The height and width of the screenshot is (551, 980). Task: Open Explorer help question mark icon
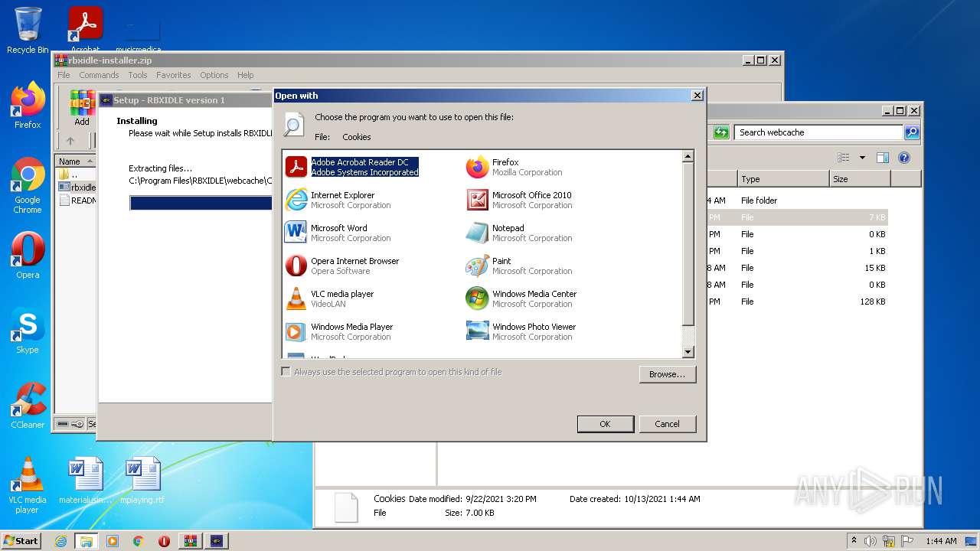tap(904, 158)
